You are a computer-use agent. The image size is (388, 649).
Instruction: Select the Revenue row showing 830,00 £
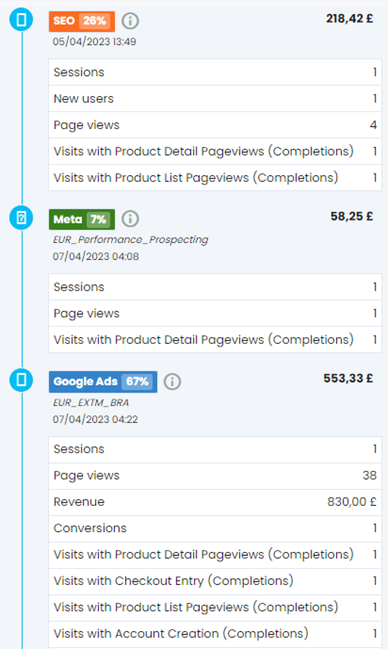click(x=215, y=502)
